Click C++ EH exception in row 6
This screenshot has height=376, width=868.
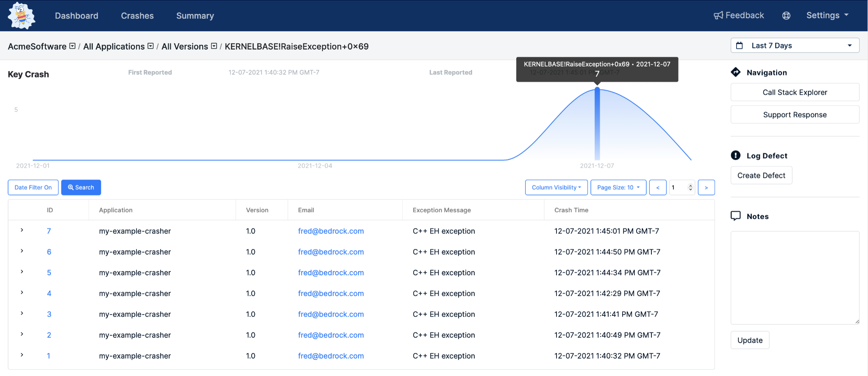click(444, 252)
